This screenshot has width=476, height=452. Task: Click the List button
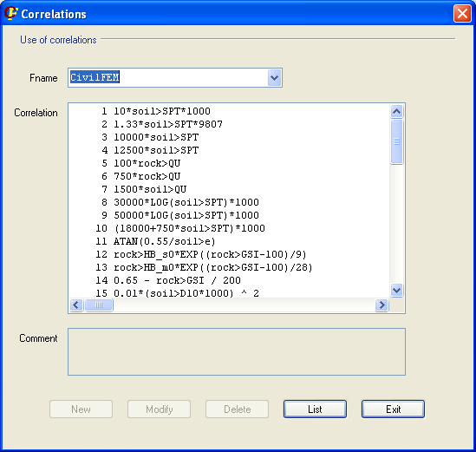point(315,409)
